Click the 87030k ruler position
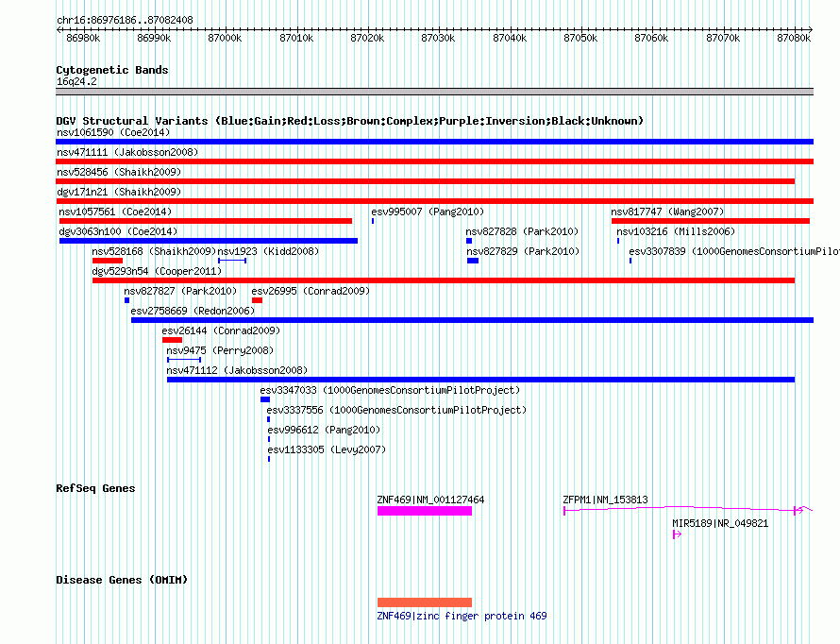Screen dimensions: 840x644 (x=438, y=38)
